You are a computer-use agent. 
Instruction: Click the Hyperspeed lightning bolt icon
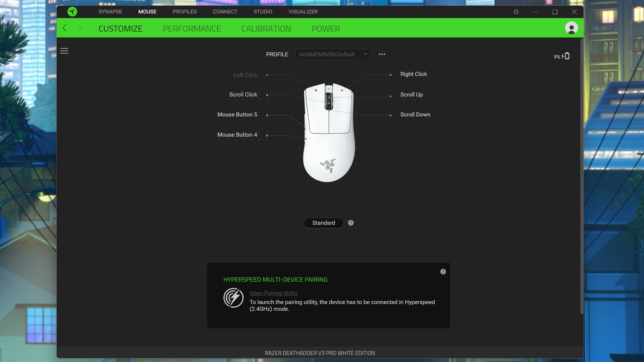tap(233, 298)
